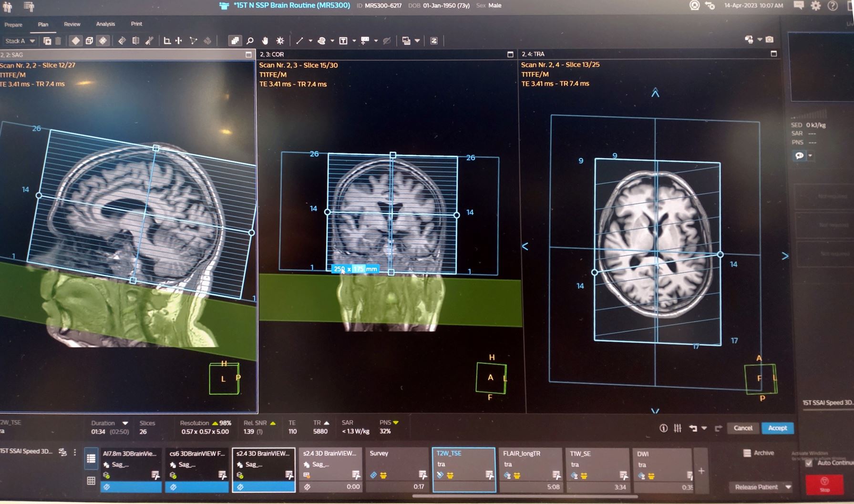This screenshot has width=854, height=504.
Task: Open the scan info icon
Action: point(663,428)
